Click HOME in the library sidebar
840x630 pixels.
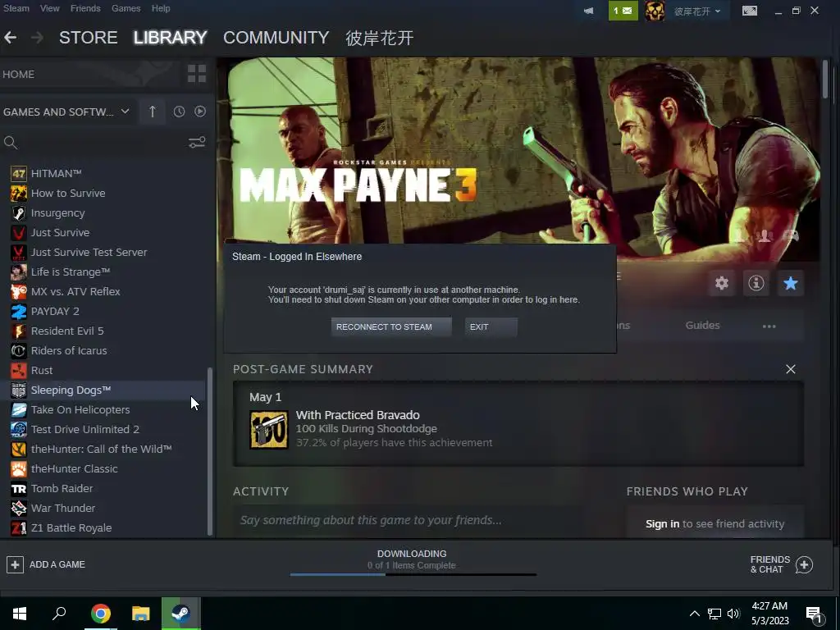pos(19,75)
